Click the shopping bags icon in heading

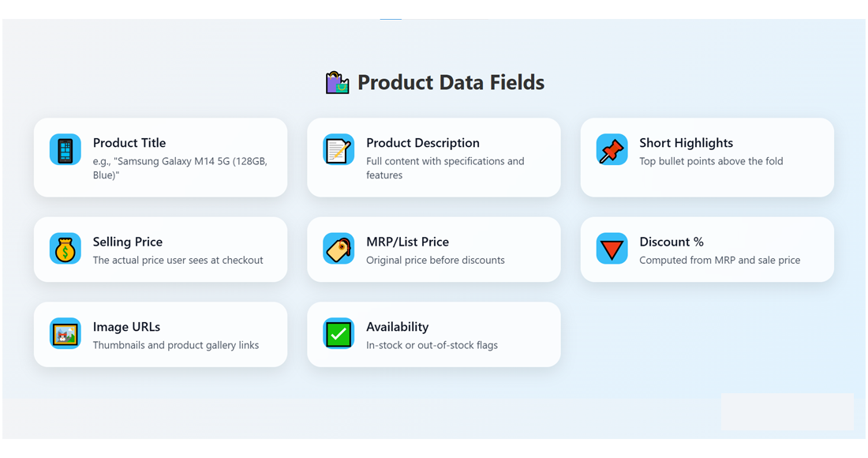tap(338, 83)
